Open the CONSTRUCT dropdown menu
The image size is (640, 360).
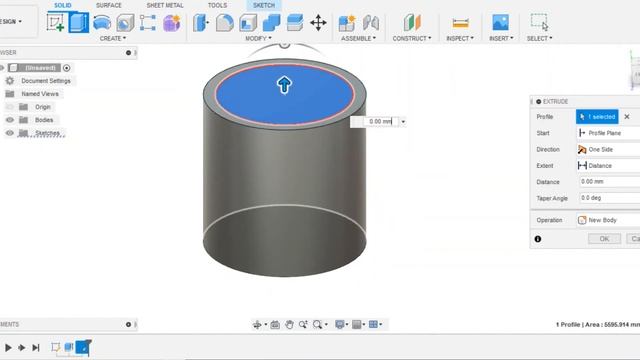(411, 38)
